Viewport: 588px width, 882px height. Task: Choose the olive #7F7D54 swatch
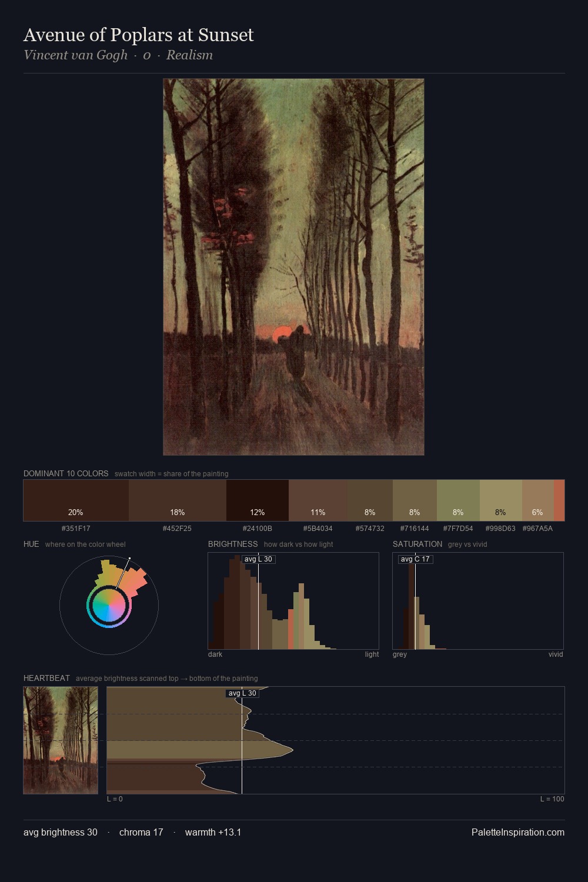(458, 500)
